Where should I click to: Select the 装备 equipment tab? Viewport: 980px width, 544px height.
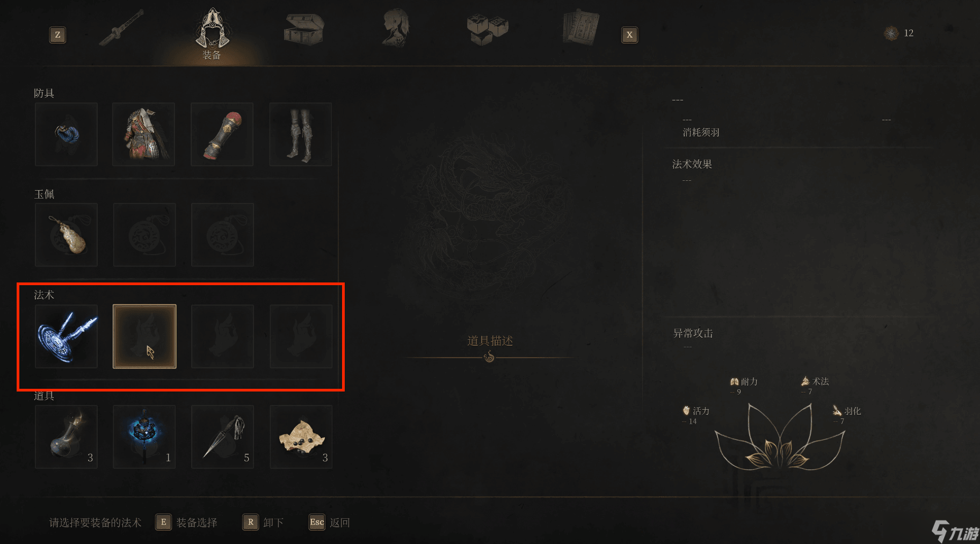point(213,33)
